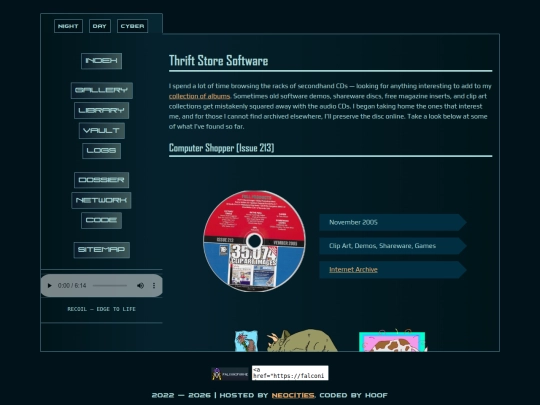Open the Sitemap page

pos(102,250)
